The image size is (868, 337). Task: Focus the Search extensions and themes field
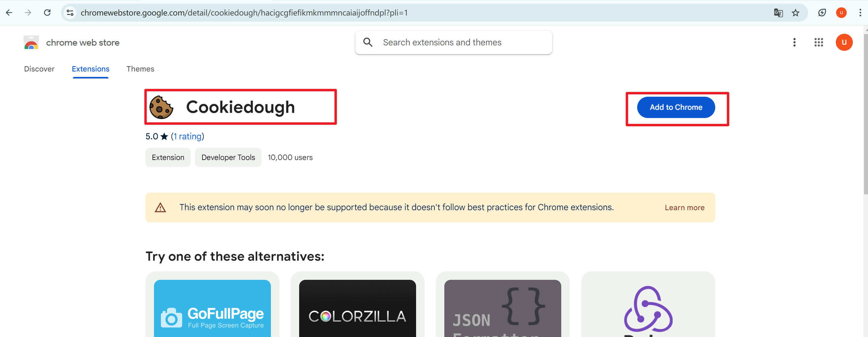click(453, 42)
